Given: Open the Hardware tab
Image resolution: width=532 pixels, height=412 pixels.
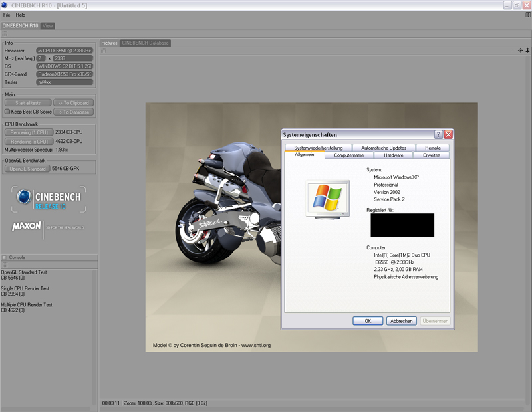Looking at the screenshot, I should [394, 155].
